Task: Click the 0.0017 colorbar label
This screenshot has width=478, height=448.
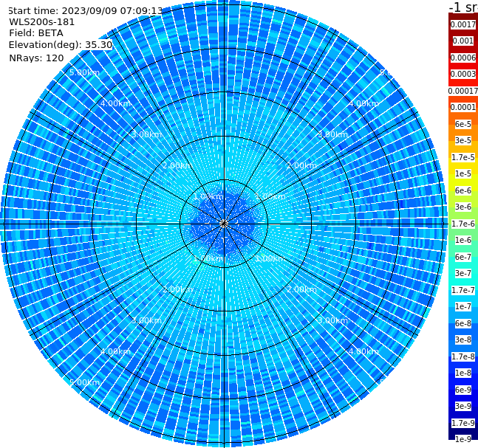Action: (x=463, y=24)
